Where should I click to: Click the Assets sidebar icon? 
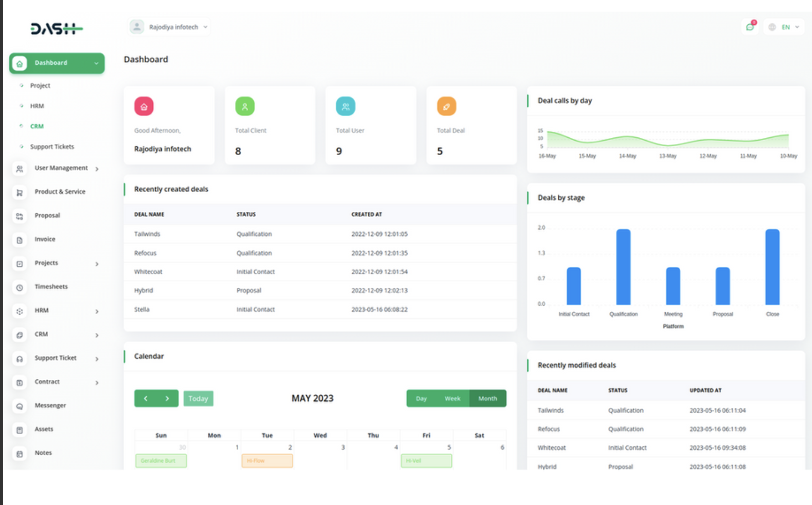point(19,429)
